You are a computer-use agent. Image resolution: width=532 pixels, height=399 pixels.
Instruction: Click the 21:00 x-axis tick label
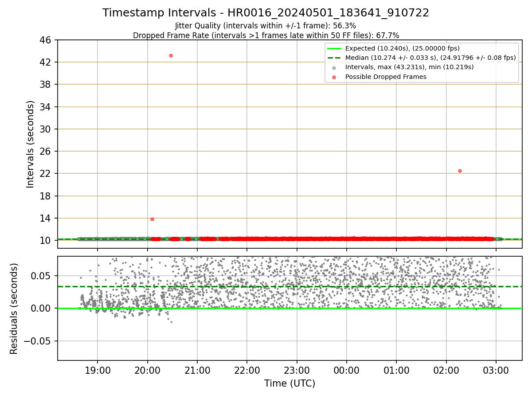pos(197,370)
